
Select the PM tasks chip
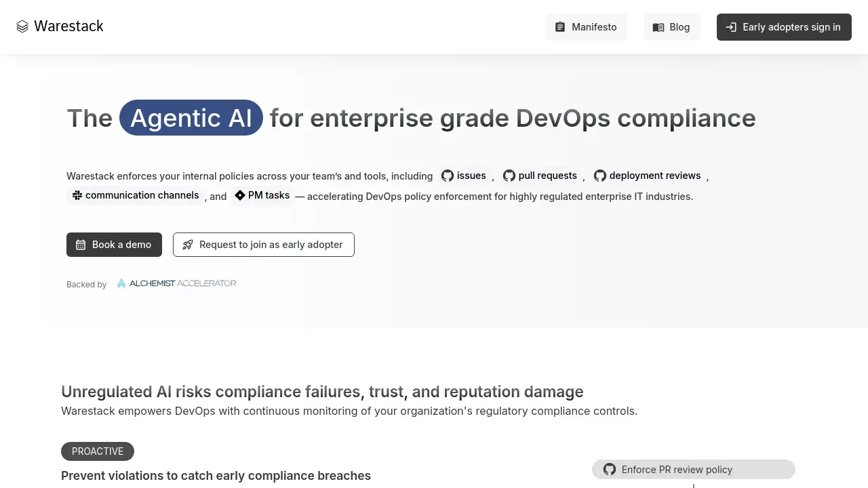tap(262, 195)
